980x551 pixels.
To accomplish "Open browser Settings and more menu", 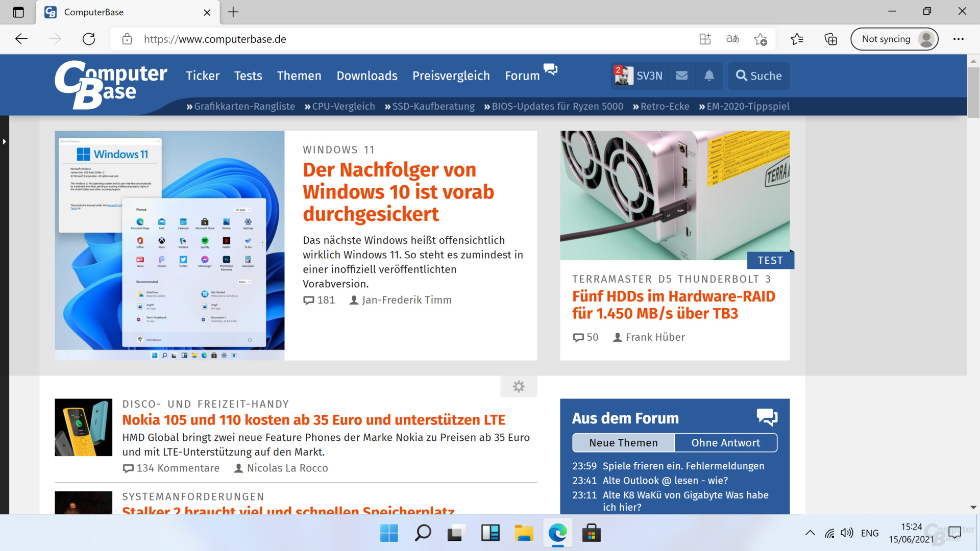I will pos(959,39).
